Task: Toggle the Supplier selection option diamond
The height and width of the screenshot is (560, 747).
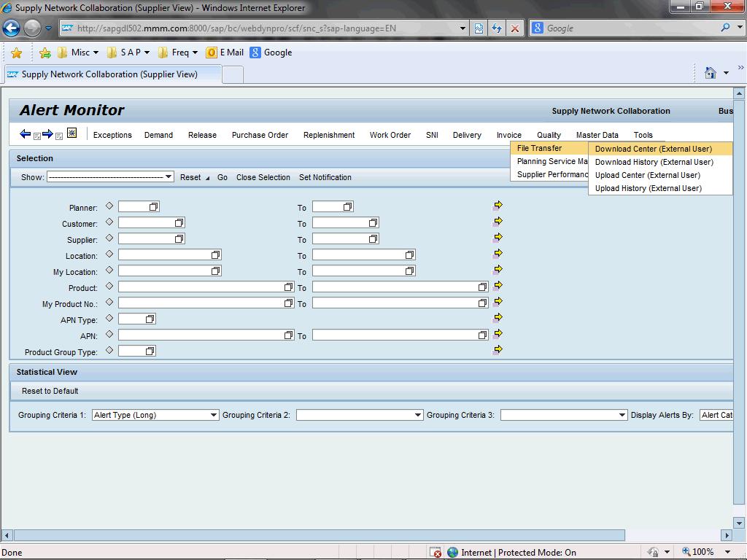Action: [x=109, y=238]
